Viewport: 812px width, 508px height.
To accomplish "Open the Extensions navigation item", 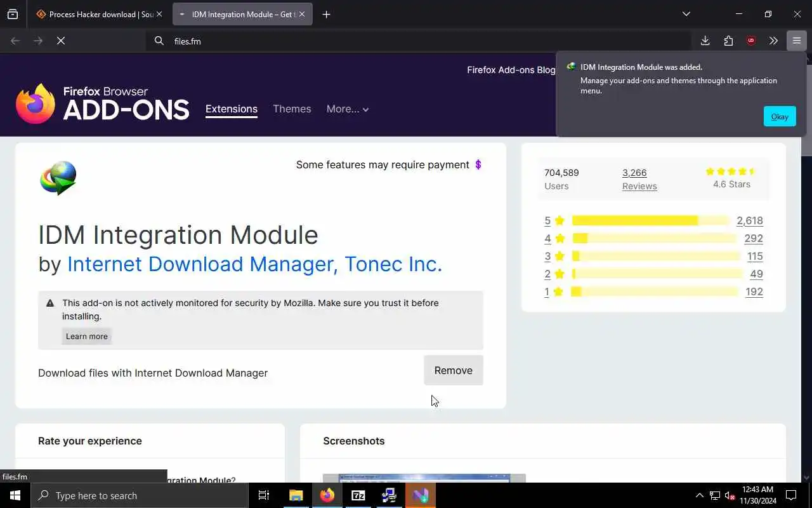I will click(x=232, y=109).
